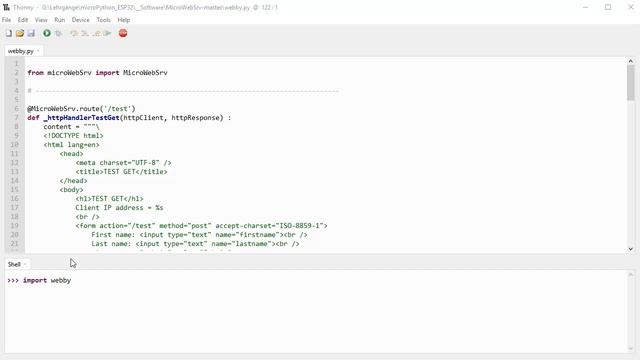Click the Step out toolbar icon
Screen dimensions: 640x360
pos(96,33)
